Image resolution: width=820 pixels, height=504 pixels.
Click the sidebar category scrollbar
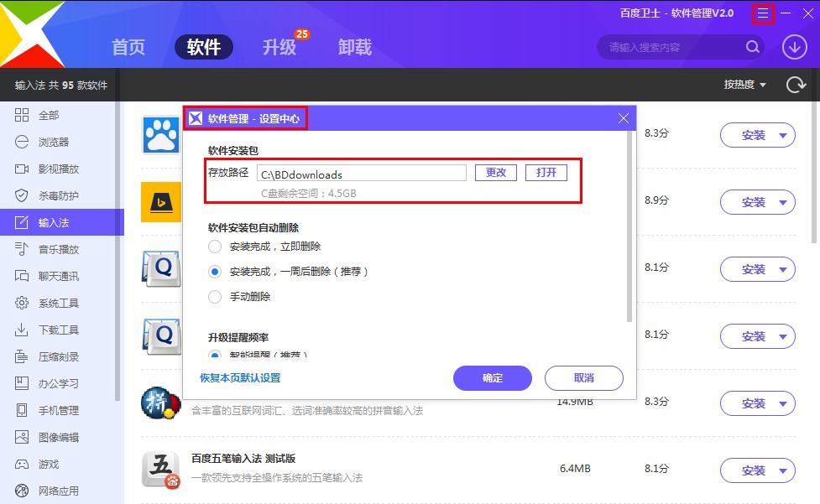[118, 252]
